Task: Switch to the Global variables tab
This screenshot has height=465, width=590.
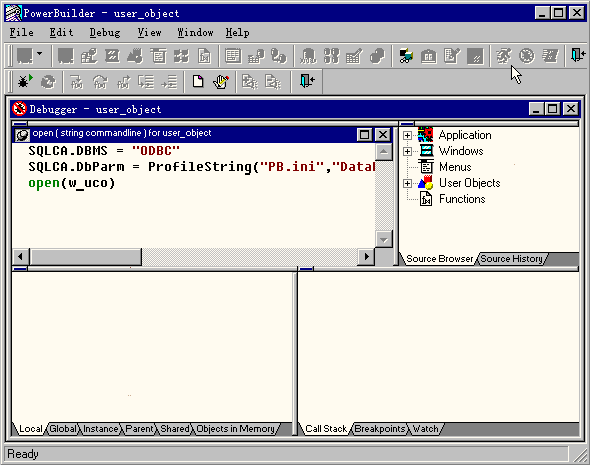Action: pos(63,429)
